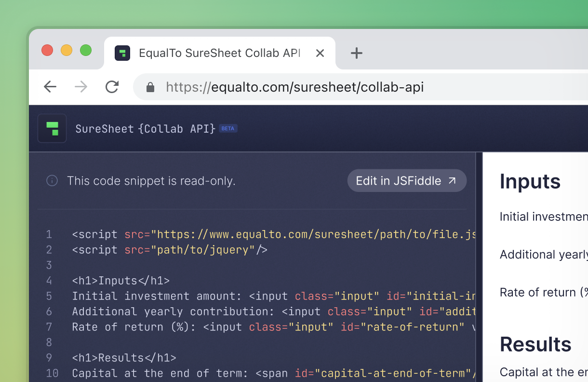Screen dimensions: 588x382
Task: Click the SureSheet {Collab API} title text
Action: pos(145,129)
